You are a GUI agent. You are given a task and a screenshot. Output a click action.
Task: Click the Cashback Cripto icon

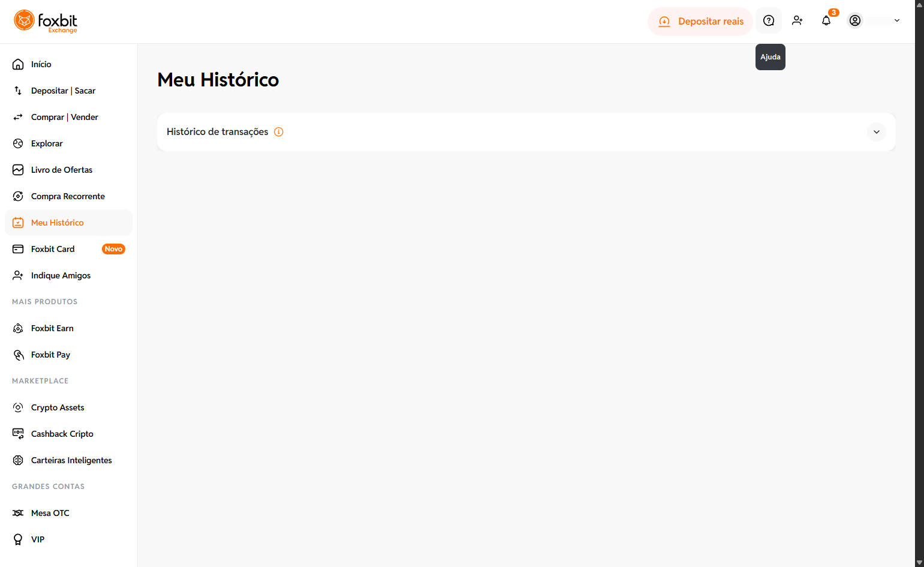(18, 434)
